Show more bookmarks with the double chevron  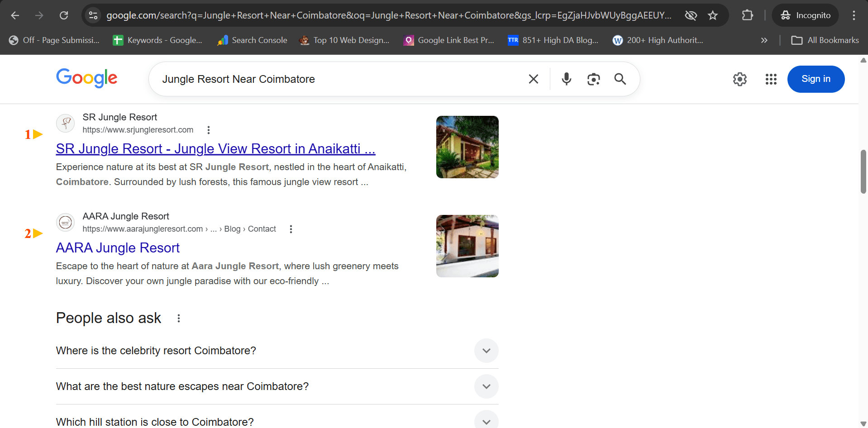764,40
